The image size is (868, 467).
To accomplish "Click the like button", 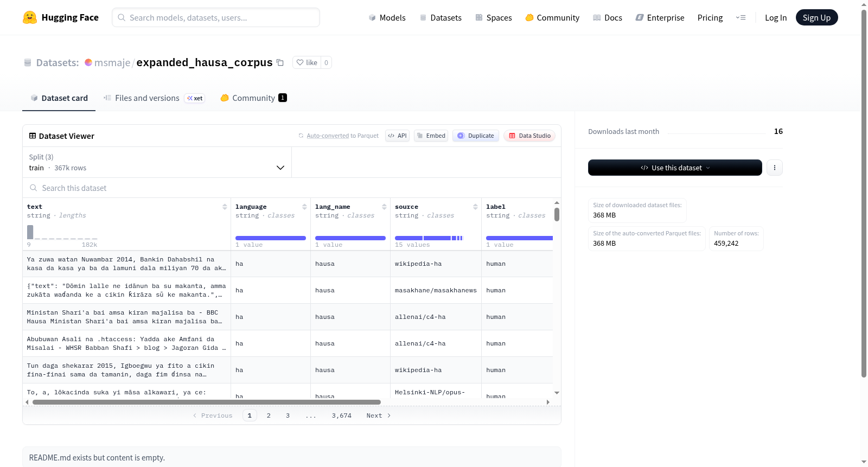I will click(x=307, y=62).
